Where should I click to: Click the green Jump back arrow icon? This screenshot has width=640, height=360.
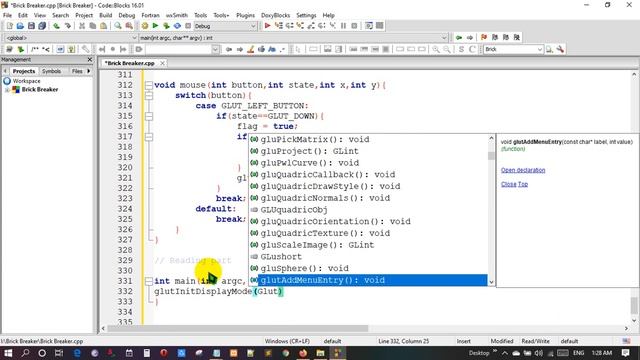click(459, 38)
